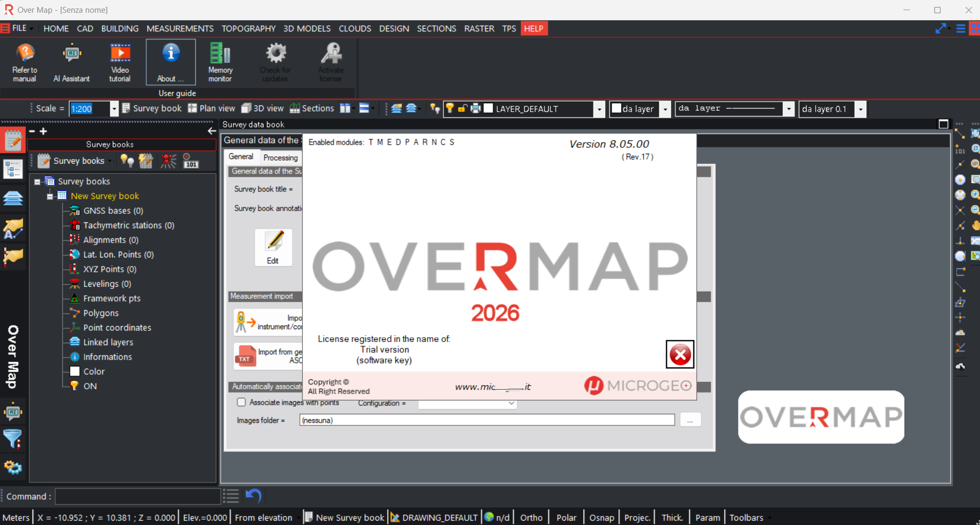Open the Refer to manual help icon
This screenshot has height=525, width=980.
(24, 62)
